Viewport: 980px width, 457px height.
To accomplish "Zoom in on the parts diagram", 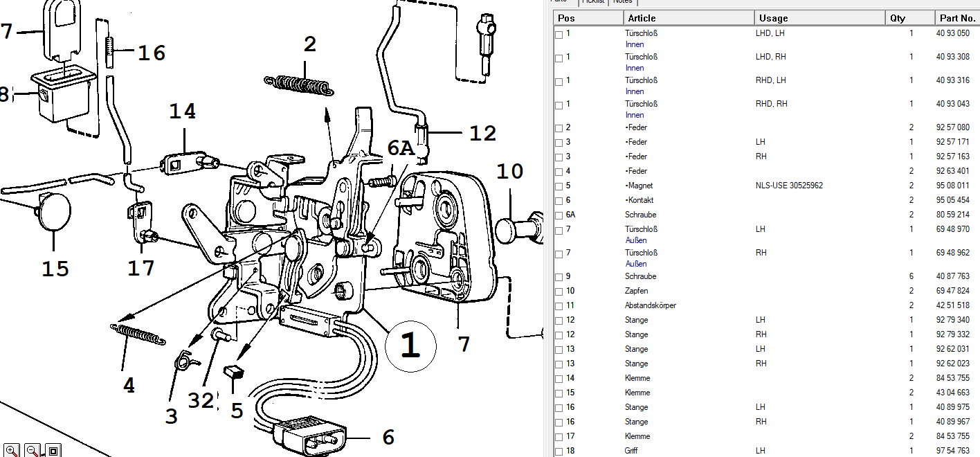I will (12, 451).
